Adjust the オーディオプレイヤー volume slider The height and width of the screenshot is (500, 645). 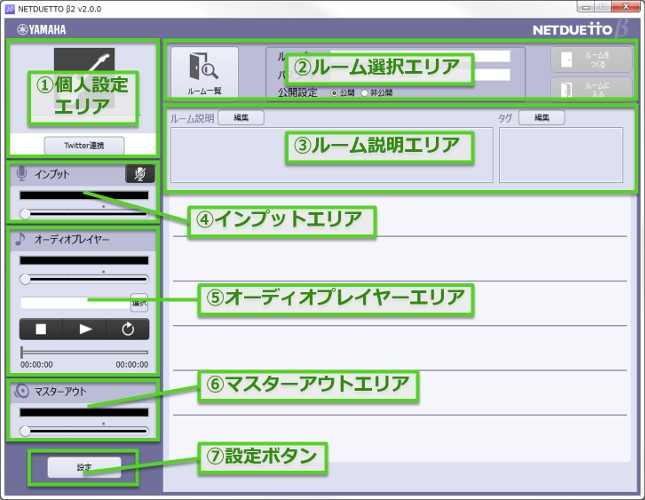pyautogui.click(x=84, y=279)
